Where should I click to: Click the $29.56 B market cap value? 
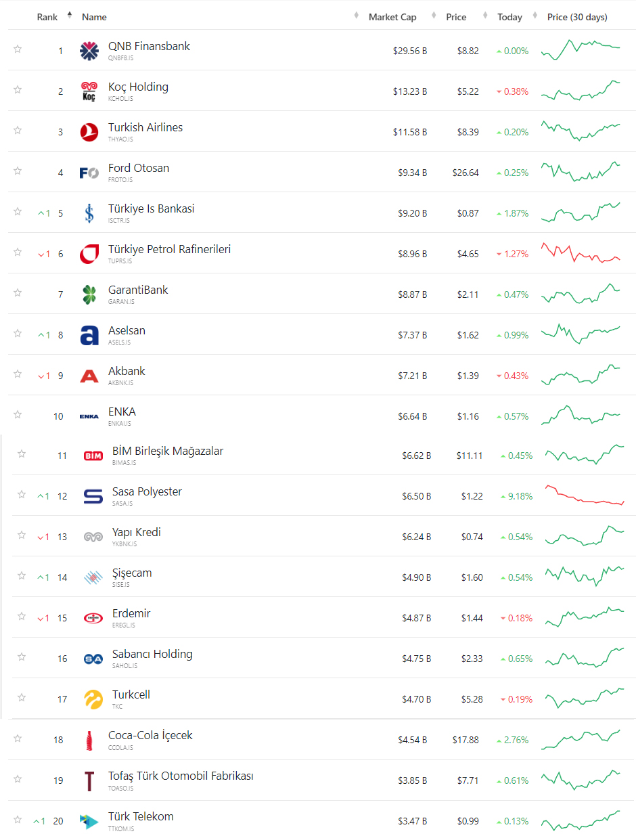point(410,51)
